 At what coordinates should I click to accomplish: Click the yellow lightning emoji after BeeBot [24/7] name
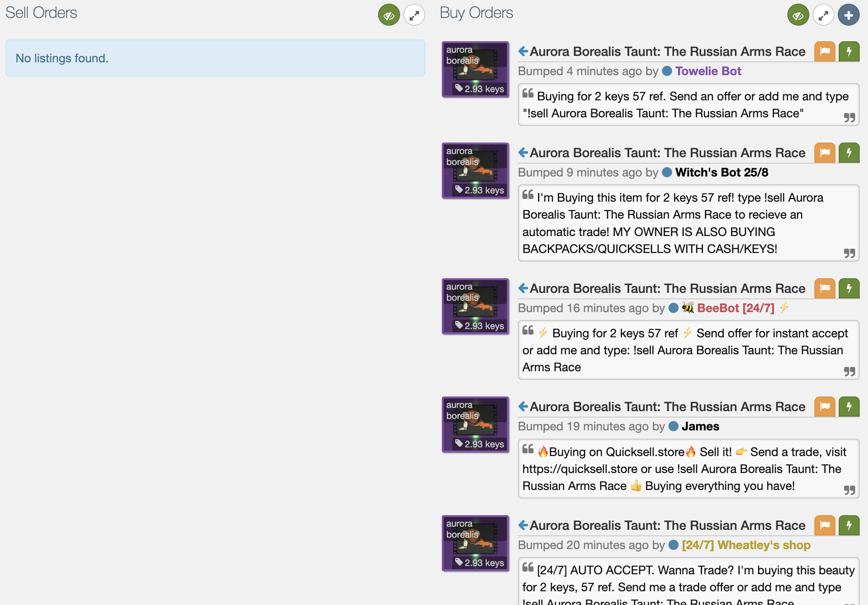pos(784,308)
